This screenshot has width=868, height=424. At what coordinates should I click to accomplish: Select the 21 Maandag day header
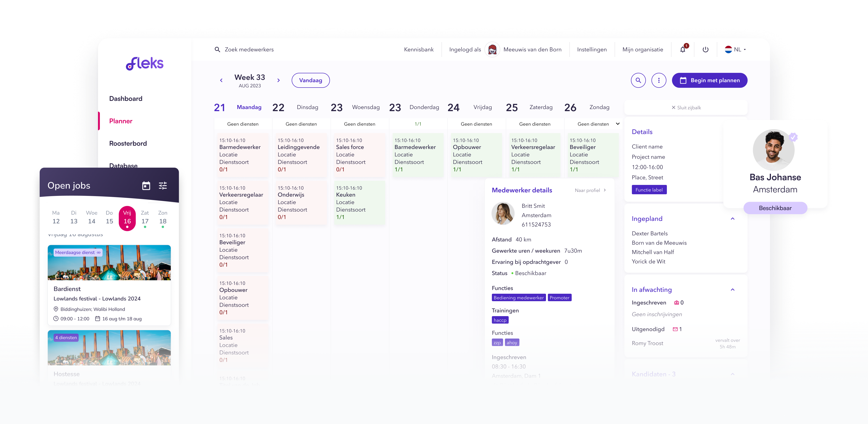[238, 107]
